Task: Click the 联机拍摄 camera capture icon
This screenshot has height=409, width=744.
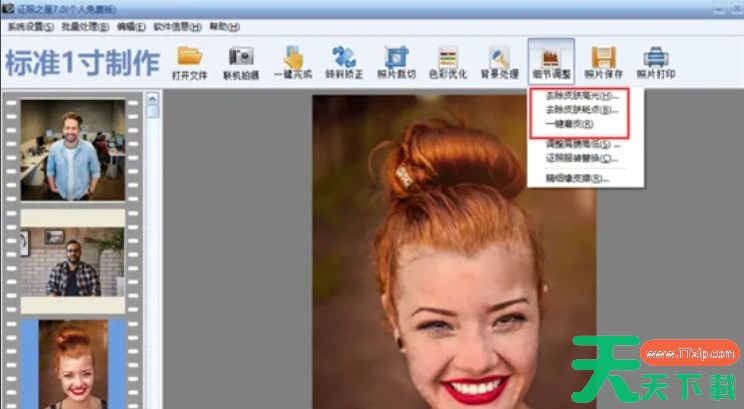Action: (x=241, y=57)
